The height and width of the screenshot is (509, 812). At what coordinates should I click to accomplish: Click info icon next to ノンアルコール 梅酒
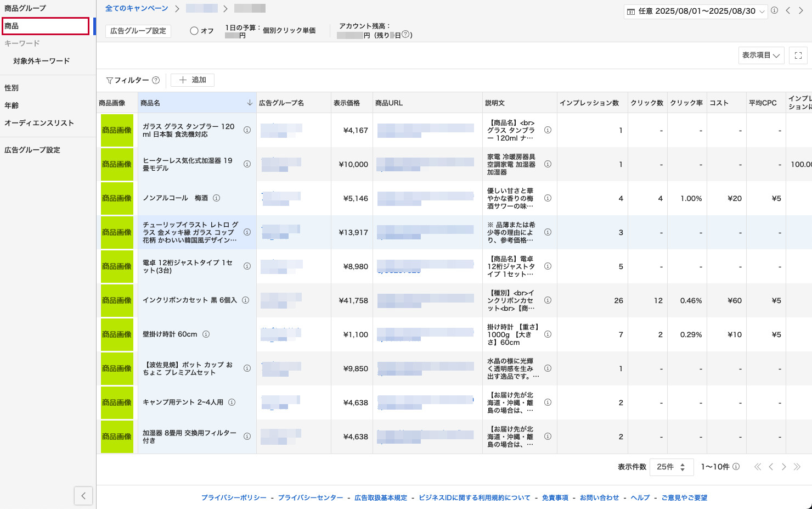point(216,198)
